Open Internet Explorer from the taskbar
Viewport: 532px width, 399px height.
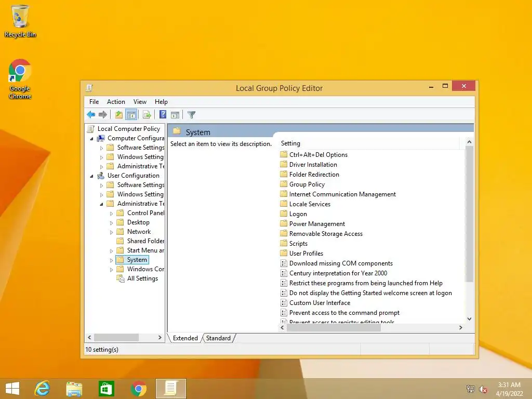[x=43, y=389]
